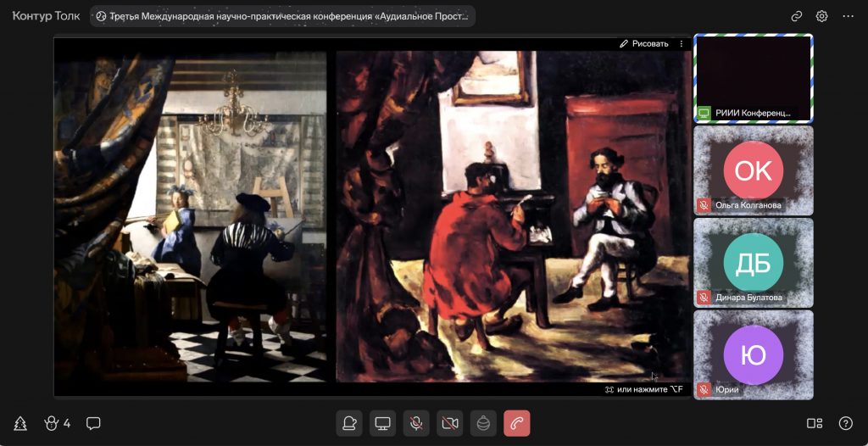Leave the call with the red phone button
Screen dimensions: 868x446
point(517,422)
